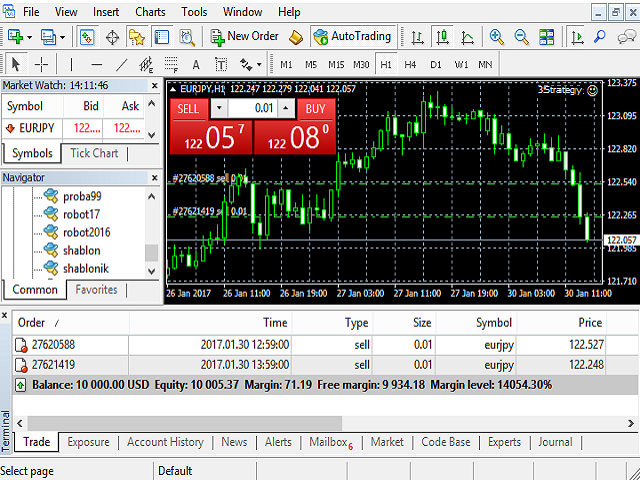The image size is (640, 480).
Task: Click the red SELL button
Action: 188,109
